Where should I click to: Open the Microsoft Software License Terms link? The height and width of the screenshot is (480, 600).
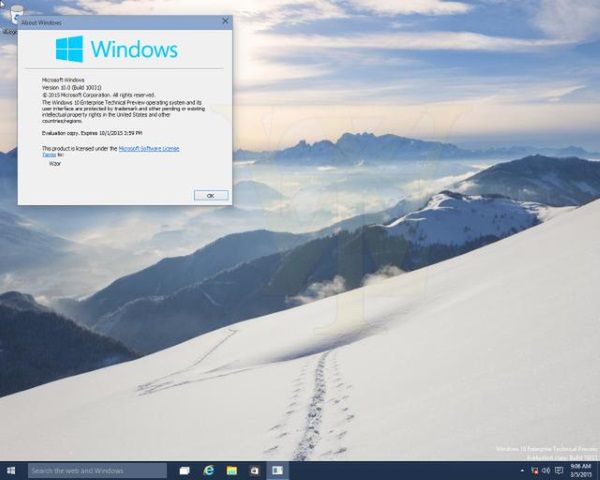(x=149, y=149)
